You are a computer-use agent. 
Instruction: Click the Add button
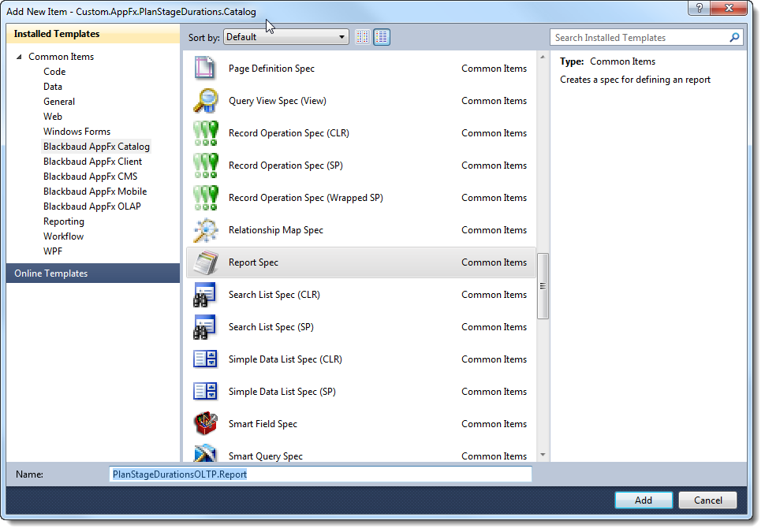click(644, 500)
